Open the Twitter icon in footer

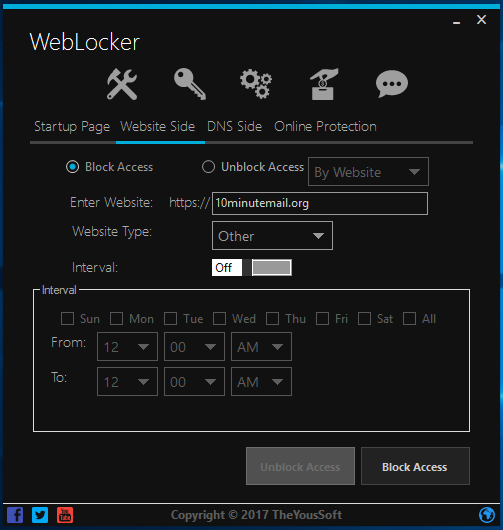click(40, 515)
